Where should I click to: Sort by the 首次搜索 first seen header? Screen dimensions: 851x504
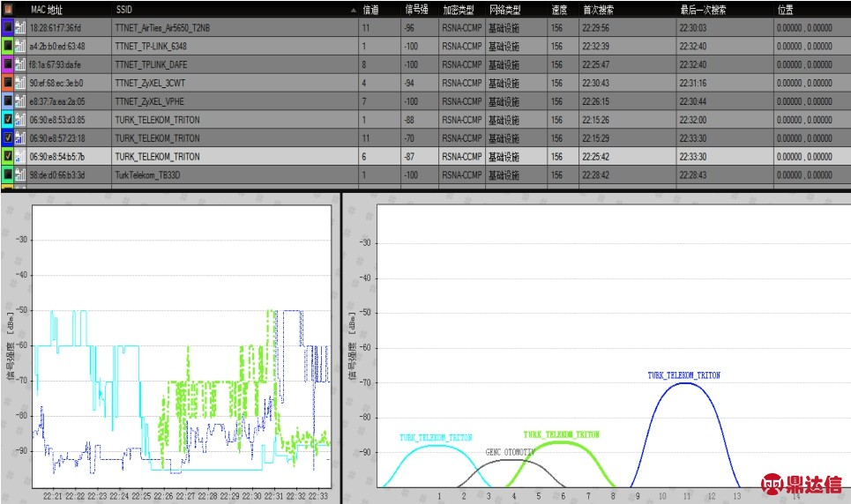point(599,9)
